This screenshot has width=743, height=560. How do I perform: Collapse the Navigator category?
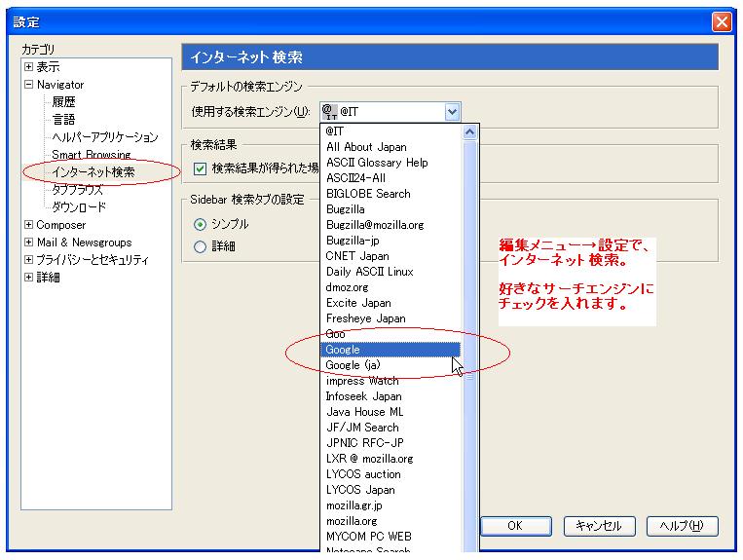click(28, 85)
